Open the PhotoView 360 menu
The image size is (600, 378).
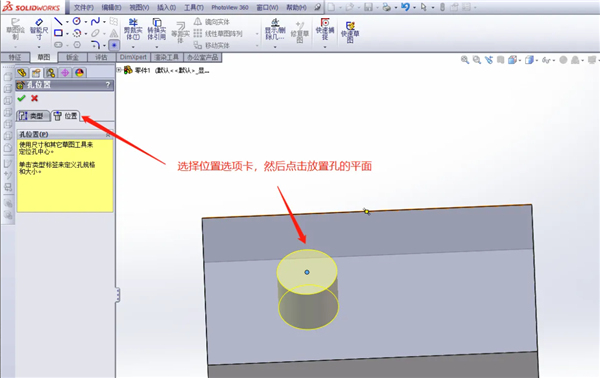click(230, 7)
